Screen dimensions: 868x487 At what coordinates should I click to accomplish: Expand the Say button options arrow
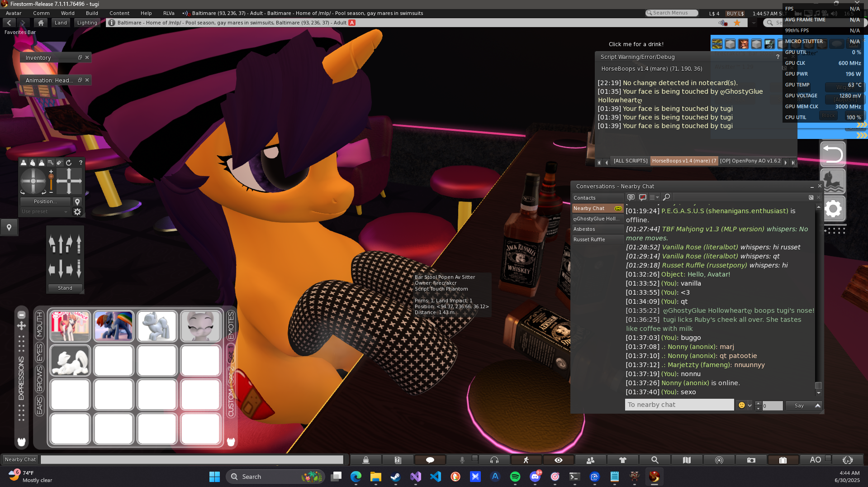[x=817, y=406]
